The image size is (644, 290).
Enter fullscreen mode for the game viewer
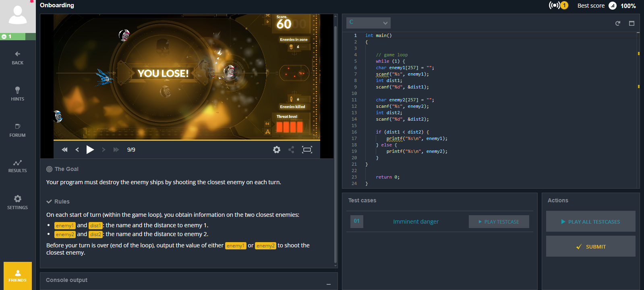tap(307, 150)
